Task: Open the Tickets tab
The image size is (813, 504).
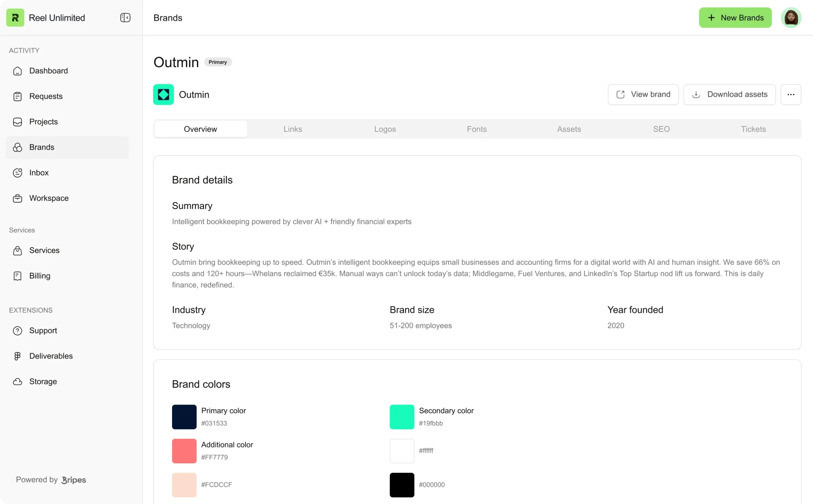Action: [753, 129]
